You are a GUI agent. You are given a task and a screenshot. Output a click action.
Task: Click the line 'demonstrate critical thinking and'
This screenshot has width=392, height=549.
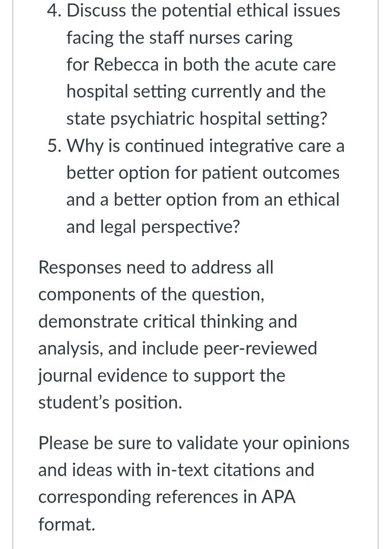168,321
